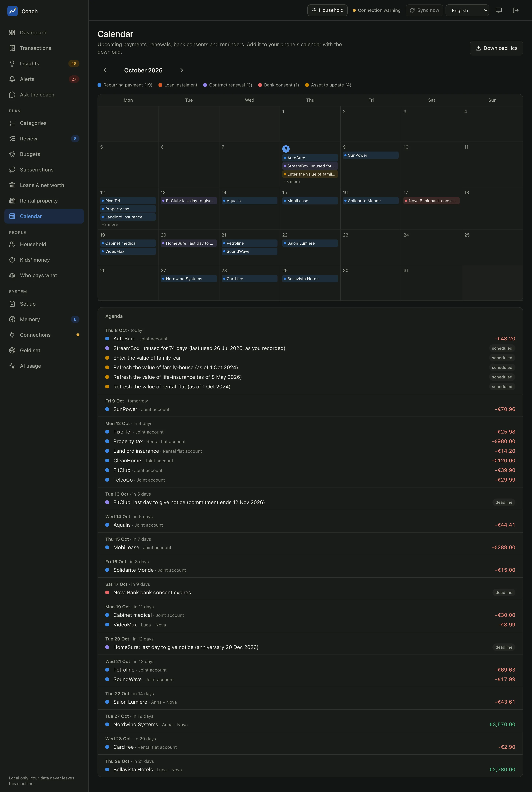The image size is (532, 792).
Task: Go to next month with right chevron
Action: 182,70
